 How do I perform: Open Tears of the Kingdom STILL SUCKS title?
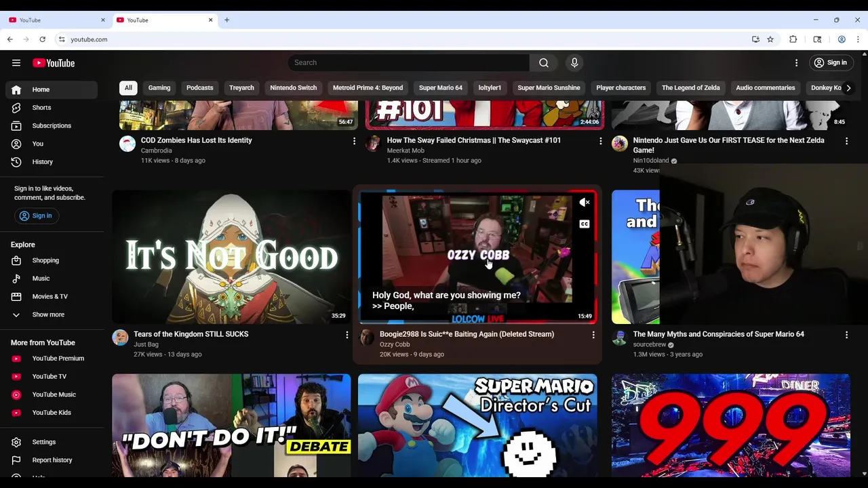pyautogui.click(x=191, y=334)
